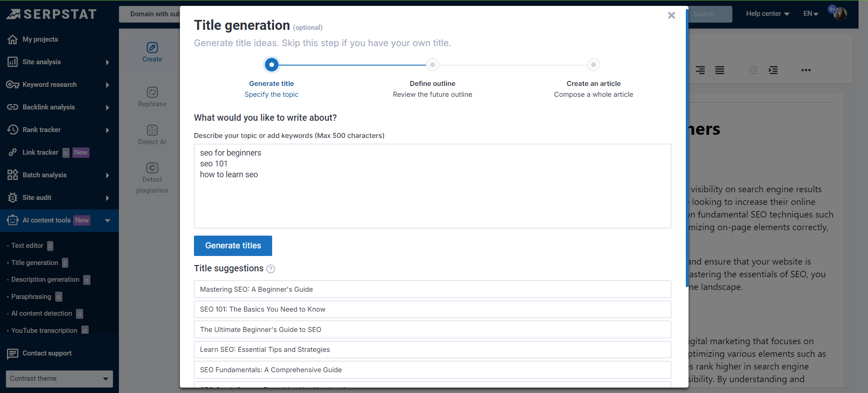The image size is (868, 393).
Task: Expand the Keyword research submenu arrow
Action: (x=108, y=85)
